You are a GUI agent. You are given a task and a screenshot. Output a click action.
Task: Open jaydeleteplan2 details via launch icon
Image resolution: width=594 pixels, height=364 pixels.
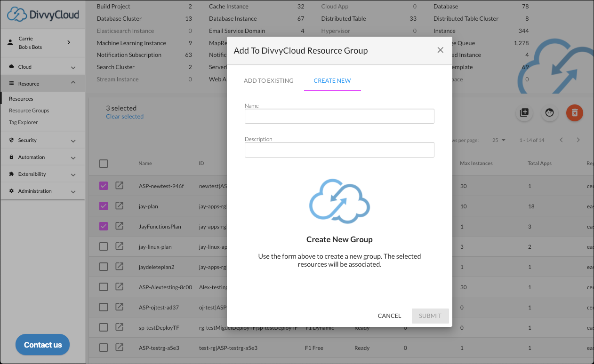tap(120, 266)
